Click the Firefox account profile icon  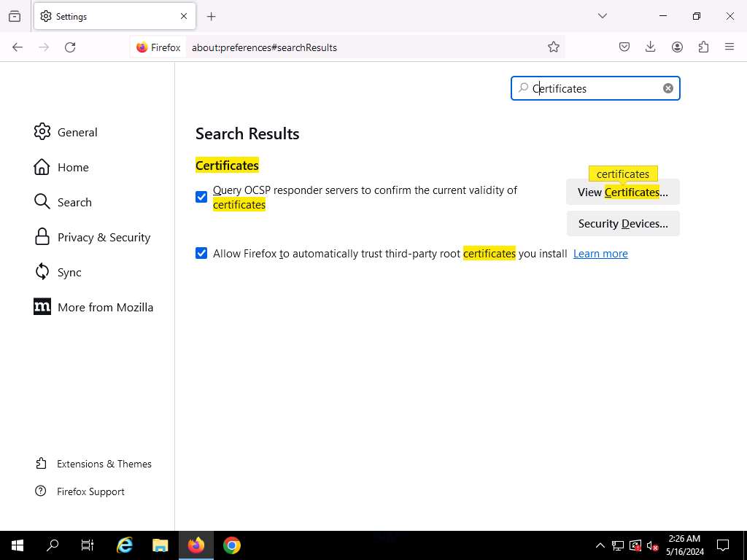point(677,47)
